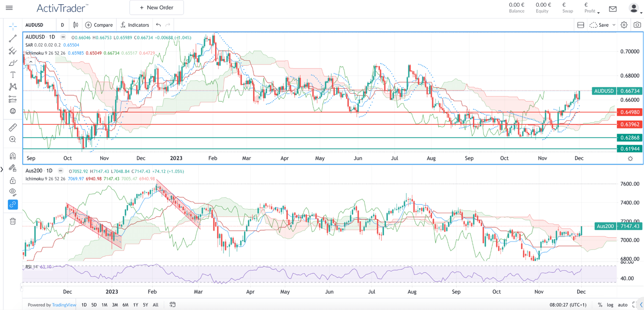Click the AUDUSD symbol search field
The height and width of the screenshot is (310, 644).
click(x=39, y=25)
